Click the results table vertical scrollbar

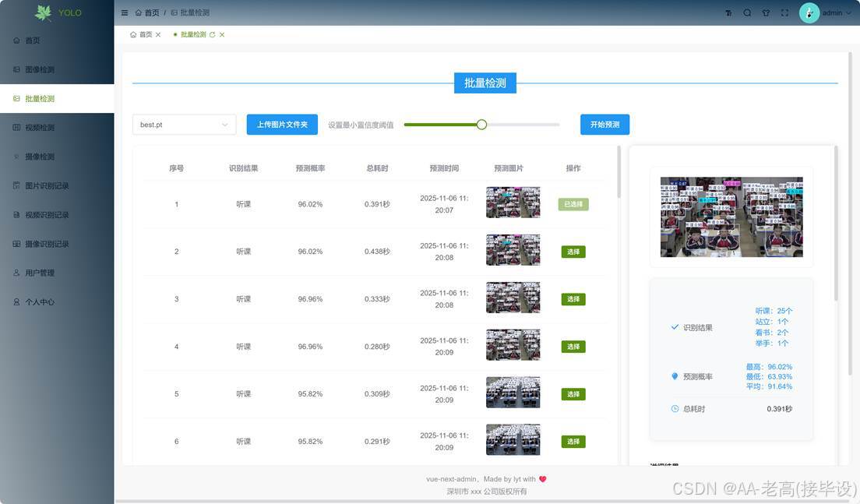point(619,171)
